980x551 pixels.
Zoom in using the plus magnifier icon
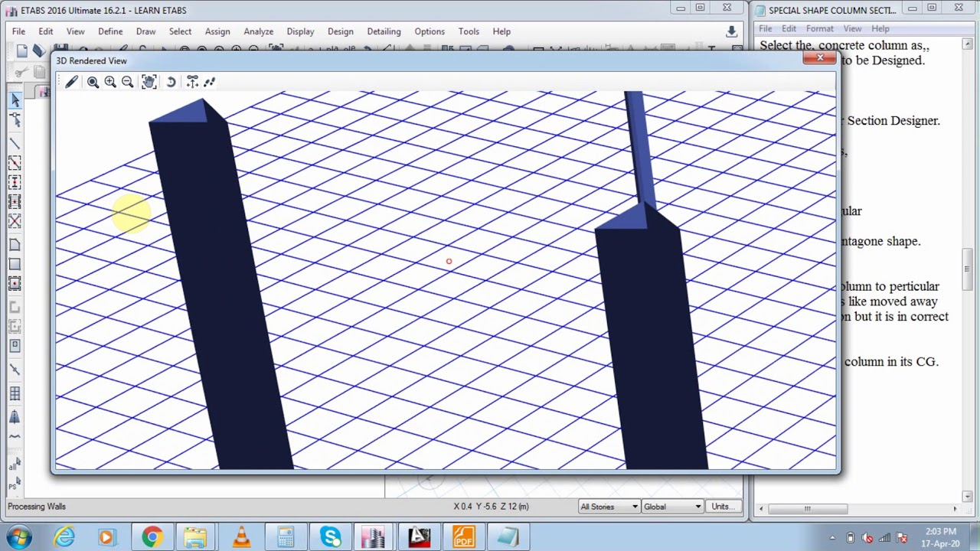coord(110,82)
